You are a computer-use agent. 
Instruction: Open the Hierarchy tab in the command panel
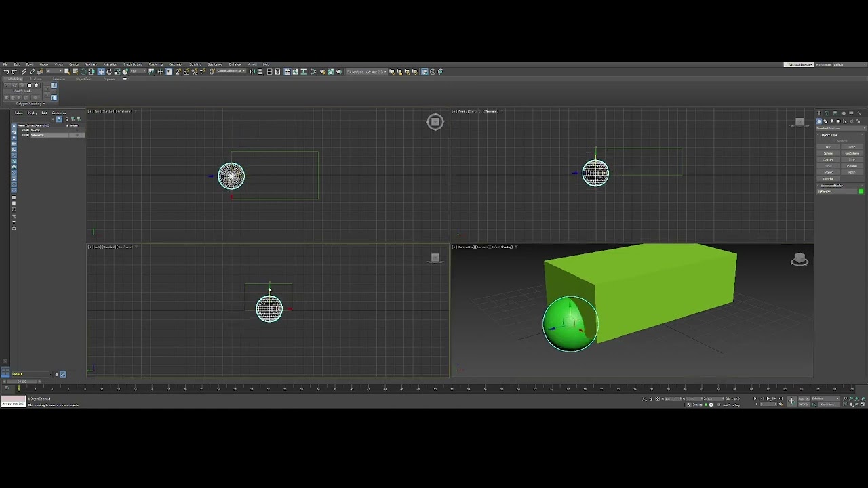pyautogui.click(x=835, y=113)
